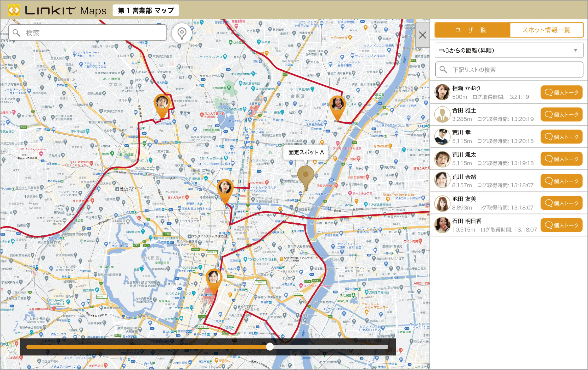Click the 第1営業部 マップ title label
The height and width of the screenshot is (370, 588).
(146, 11)
